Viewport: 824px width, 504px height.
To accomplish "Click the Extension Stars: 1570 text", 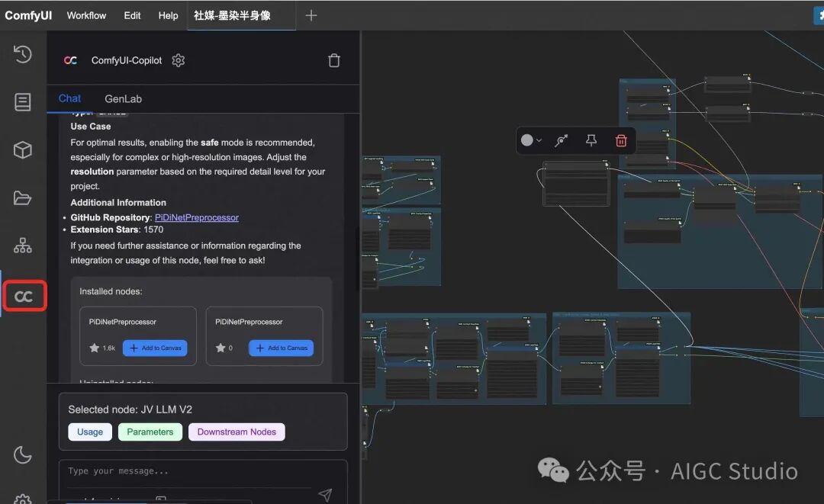I will click(117, 230).
